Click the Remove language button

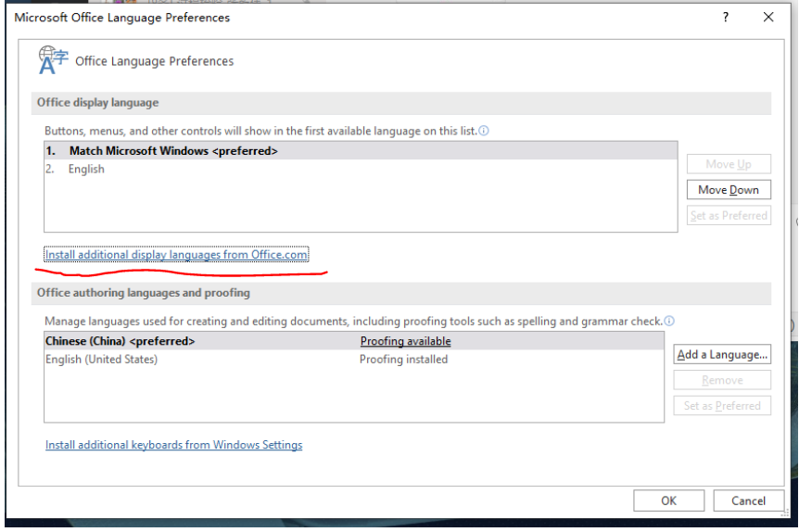coord(722,380)
